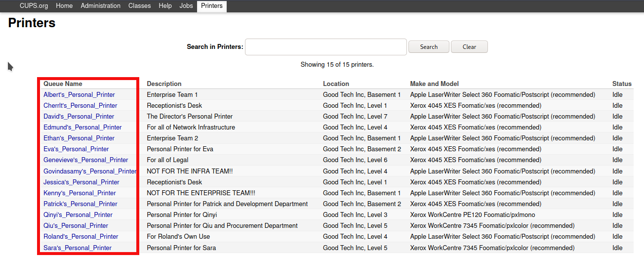
Task: Open David's_Personal_Printer queue link
Action: coord(79,116)
